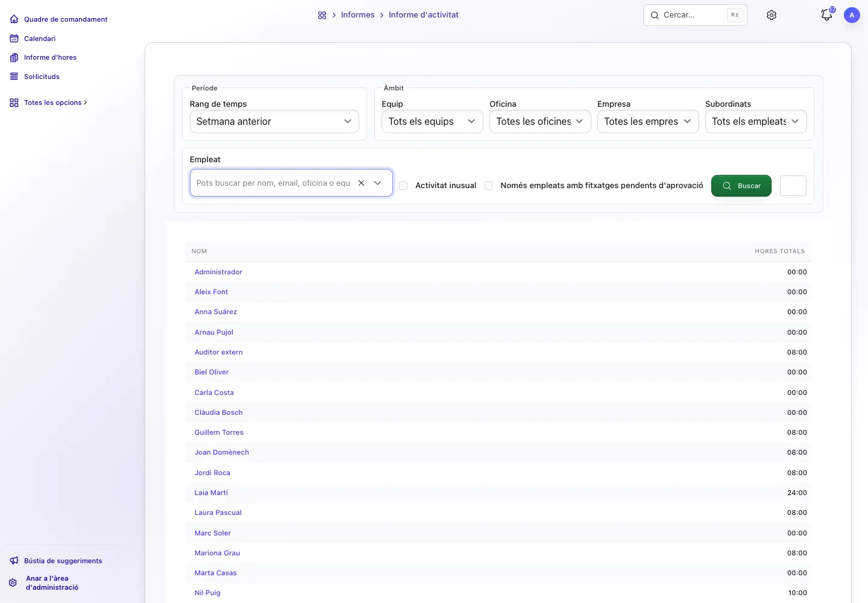Open settings gear icon in header
868x603 pixels.
772,15
